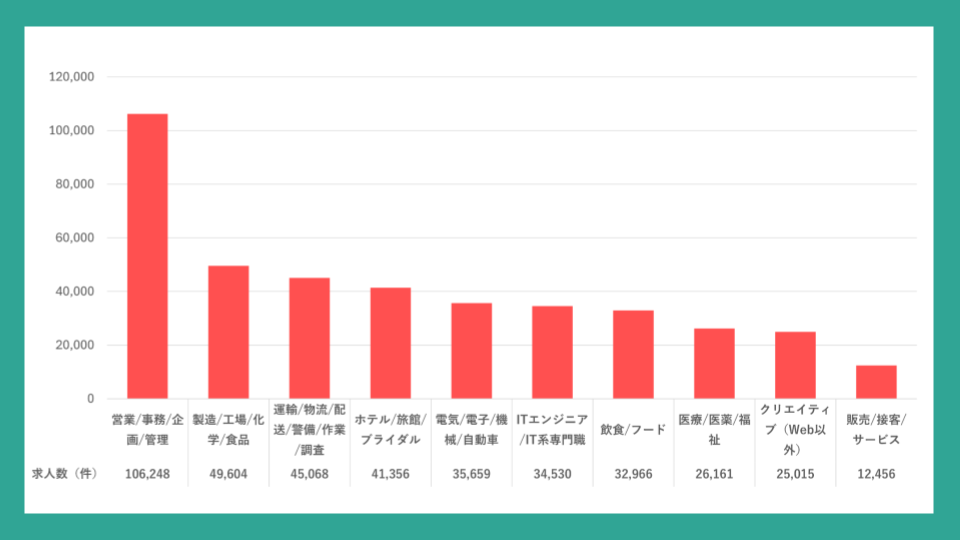
Task: Click the value 35,659
Action: tap(471, 474)
